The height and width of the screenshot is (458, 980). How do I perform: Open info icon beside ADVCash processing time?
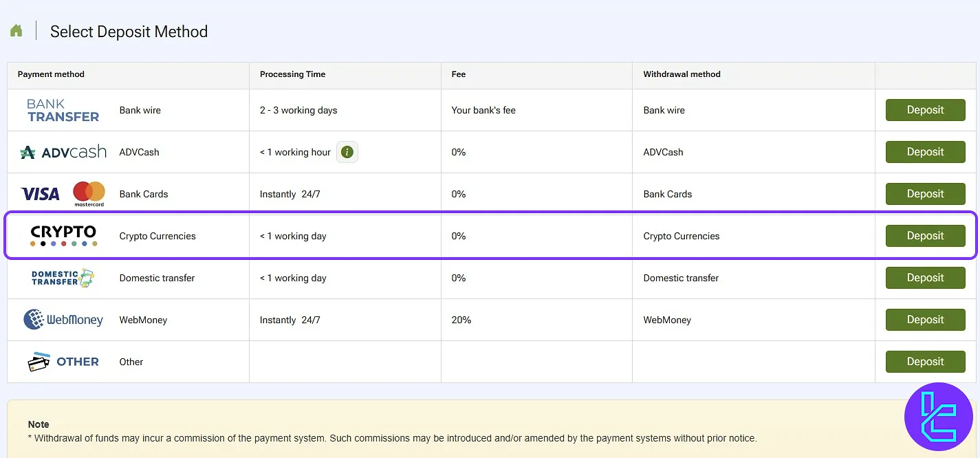pyautogui.click(x=347, y=152)
